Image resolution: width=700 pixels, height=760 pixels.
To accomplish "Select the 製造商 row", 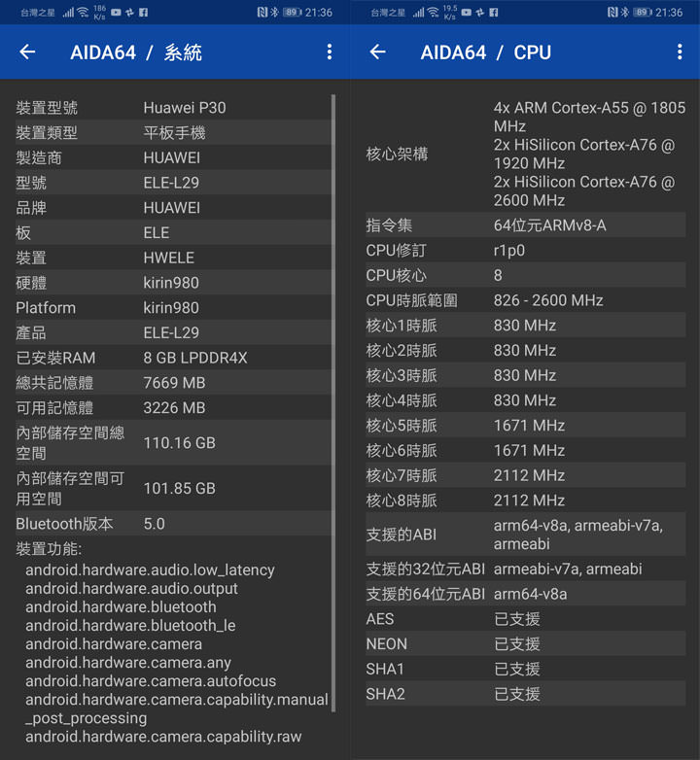I will click(x=174, y=157).
